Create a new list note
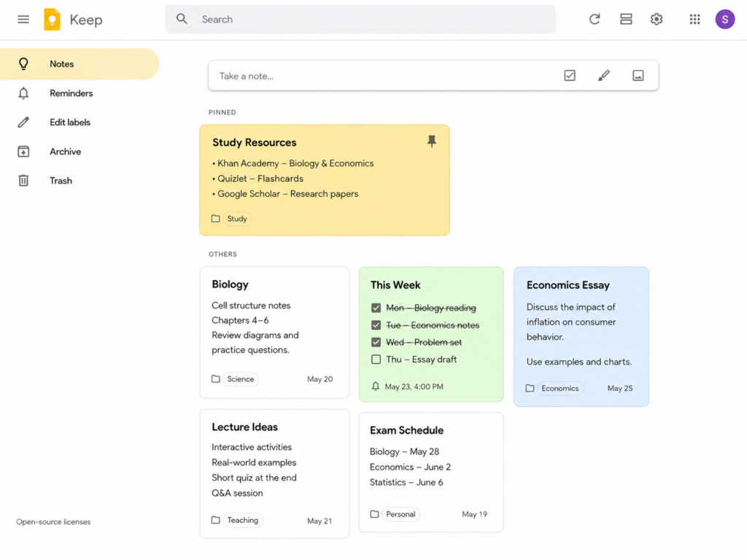 pos(570,75)
